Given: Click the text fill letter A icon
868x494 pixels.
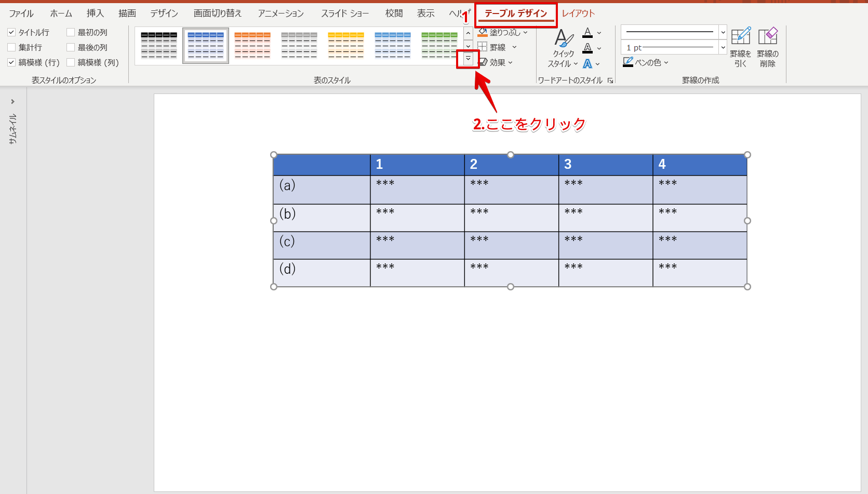Looking at the screenshot, I should [587, 33].
